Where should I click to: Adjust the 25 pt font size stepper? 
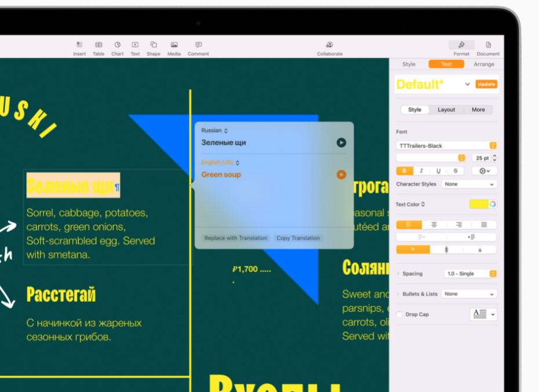[494, 157]
